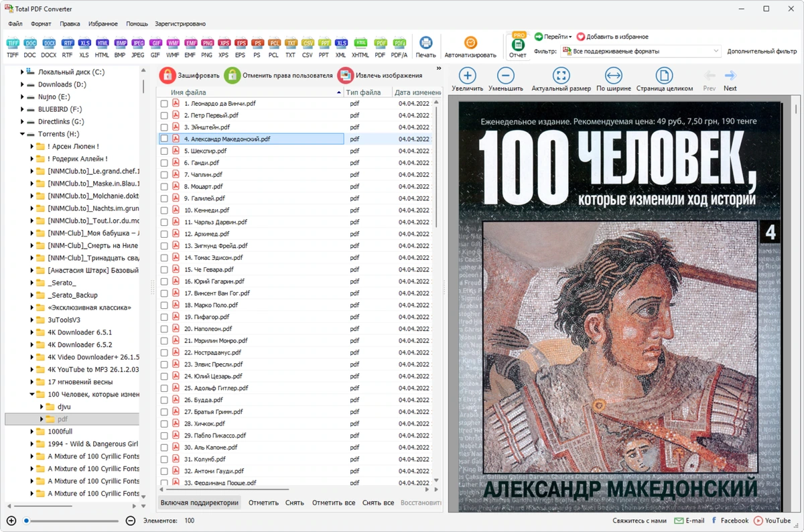This screenshot has height=532, width=804.
Task: Convert to HTML format icon
Action: [x=102, y=47]
